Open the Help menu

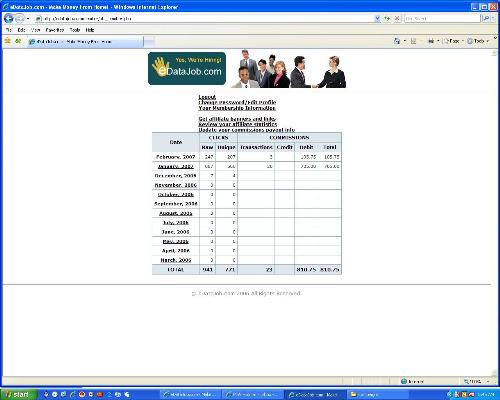click(x=90, y=30)
